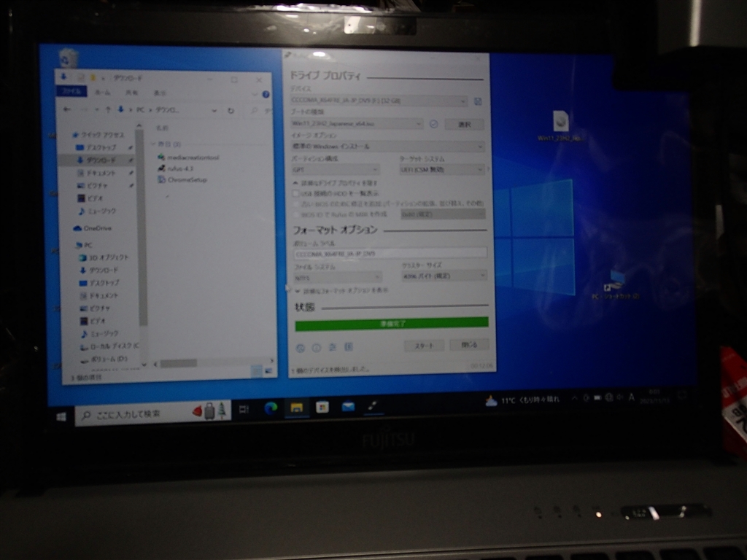This screenshot has width=747, height=560.
Task: Click Explorer up-folder arrow
Action: (108, 109)
